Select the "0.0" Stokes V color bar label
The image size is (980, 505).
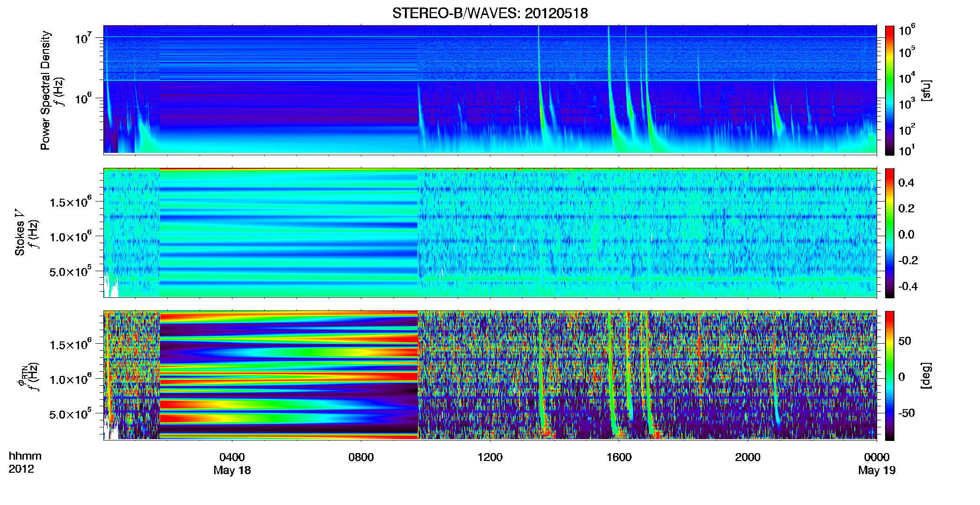pyautogui.click(x=906, y=234)
